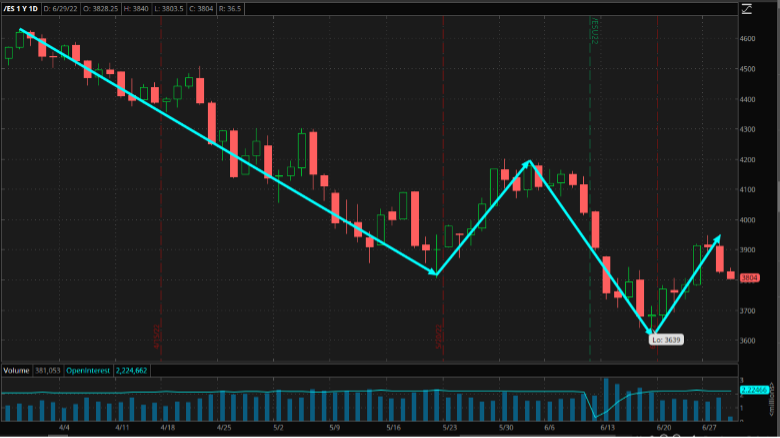This screenshot has width=780, height=438.
Task: Click the red 3804 last-price bubble
Action: click(x=749, y=278)
